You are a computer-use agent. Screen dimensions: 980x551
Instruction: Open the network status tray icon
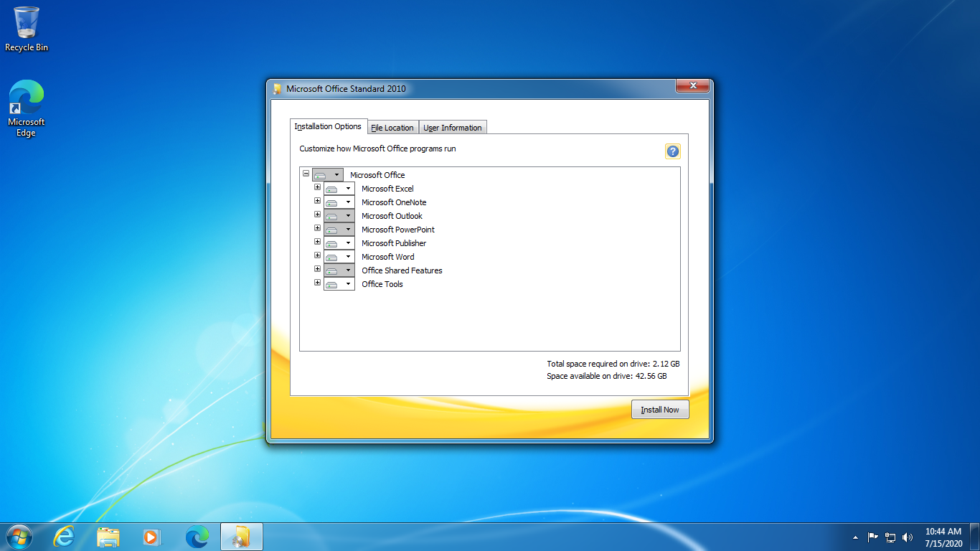pos(890,537)
